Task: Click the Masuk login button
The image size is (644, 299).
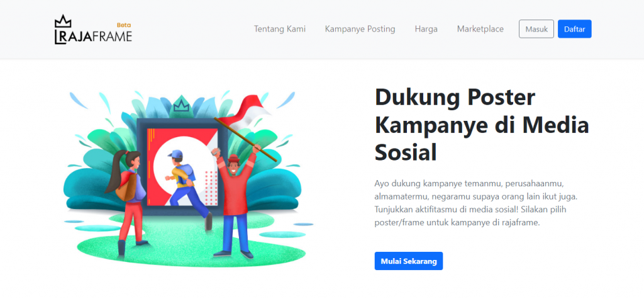Action: click(x=536, y=29)
